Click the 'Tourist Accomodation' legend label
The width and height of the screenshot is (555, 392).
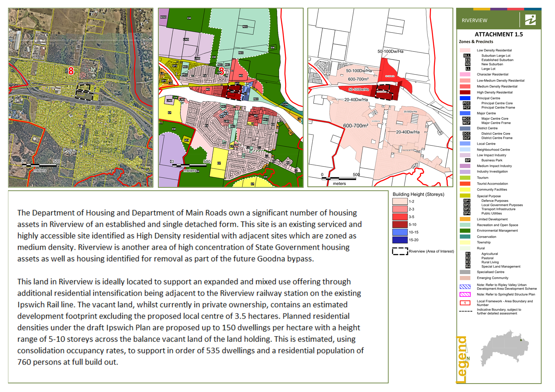(492, 184)
